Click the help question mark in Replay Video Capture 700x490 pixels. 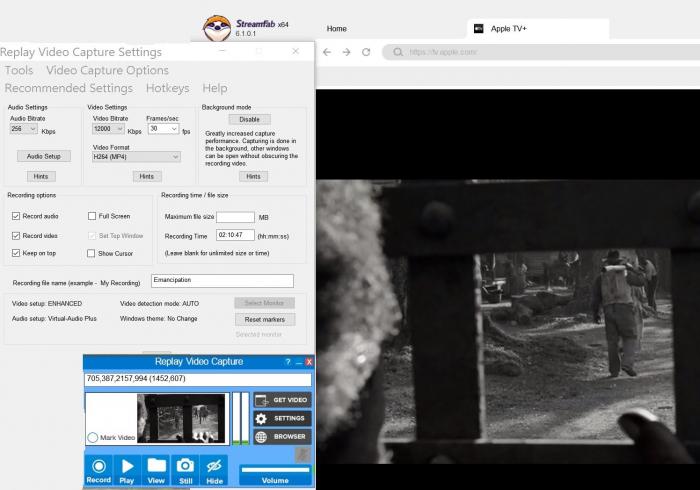pyautogui.click(x=288, y=361)
